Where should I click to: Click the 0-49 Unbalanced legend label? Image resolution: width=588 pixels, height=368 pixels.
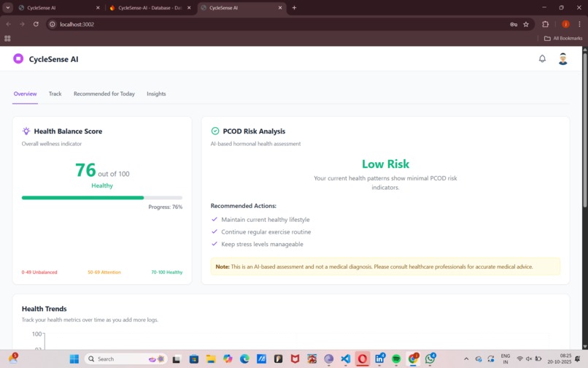click(39, 272)
